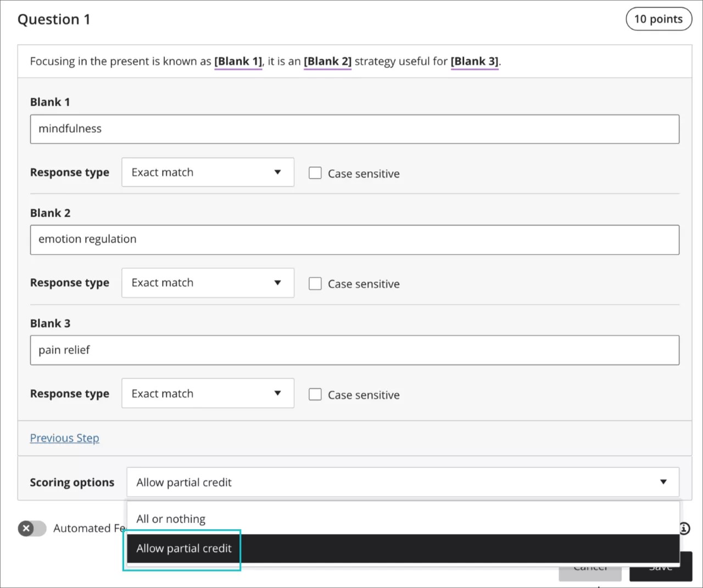Select the All or nothing option
Image resolution: width=703 pixels, height=588 pixels.
[171, 518]
